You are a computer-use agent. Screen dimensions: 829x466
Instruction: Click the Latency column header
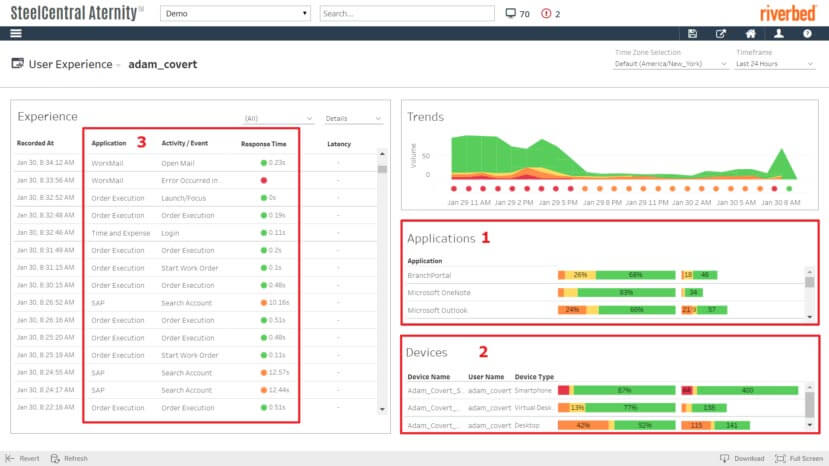[339, 144]
